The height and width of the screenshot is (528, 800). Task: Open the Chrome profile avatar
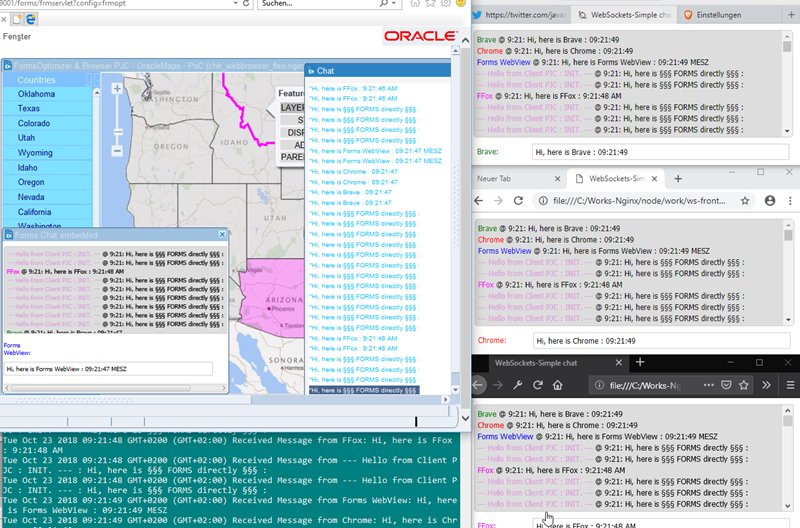770,200
